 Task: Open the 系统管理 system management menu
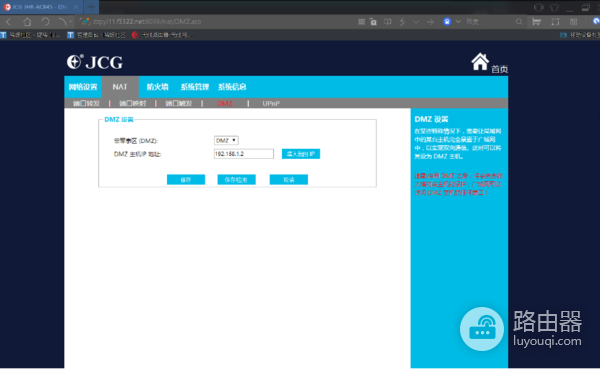(x=195, y=87)
